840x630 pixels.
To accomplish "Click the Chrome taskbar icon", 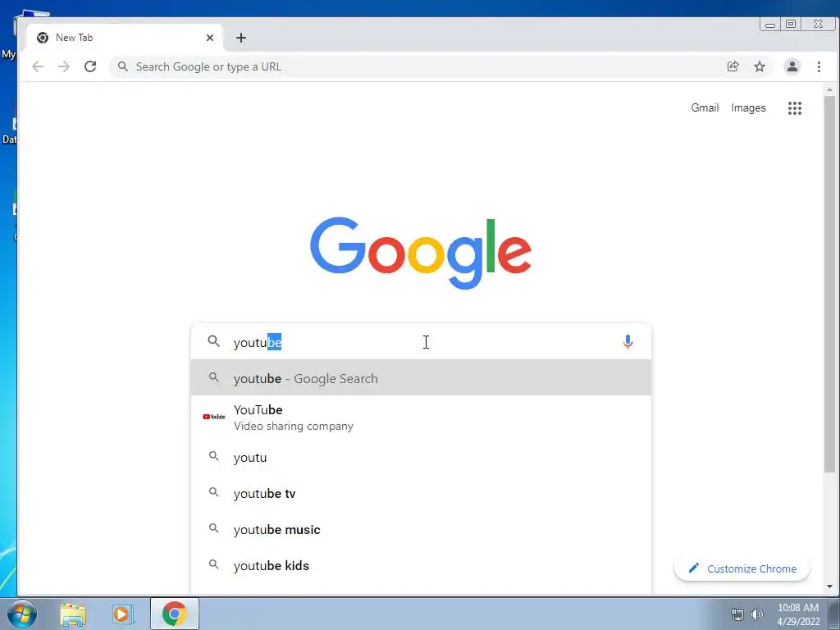I will 175,614.
